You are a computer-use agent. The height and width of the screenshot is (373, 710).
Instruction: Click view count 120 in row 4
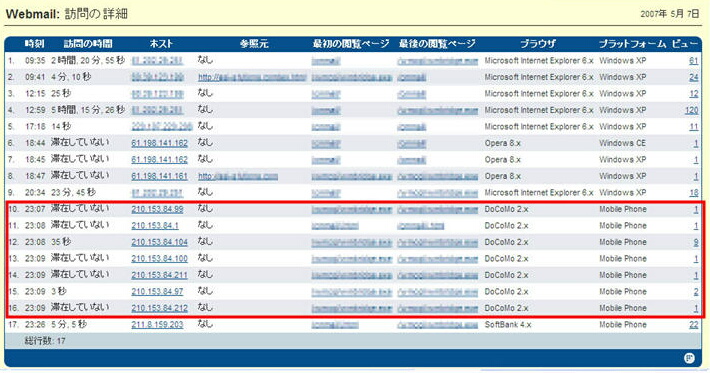(691, 110)
